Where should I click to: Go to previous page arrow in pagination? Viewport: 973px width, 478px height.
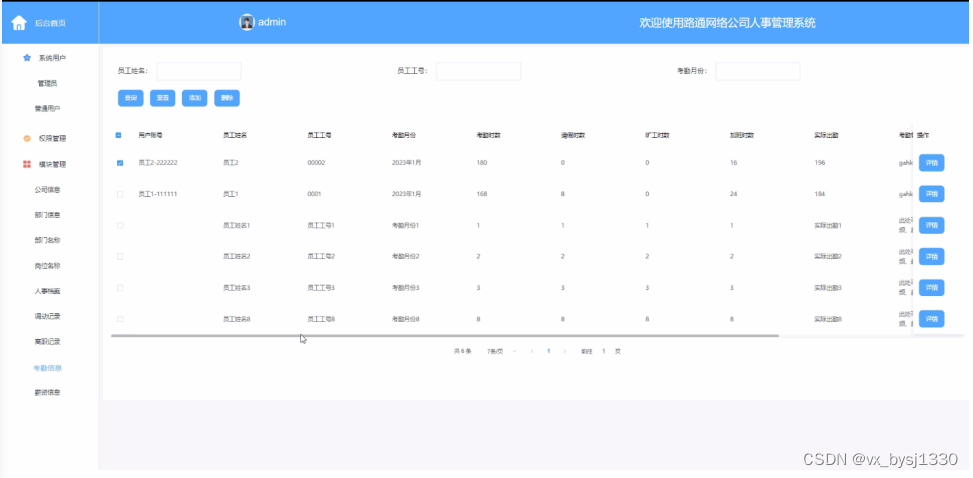pos(532,351)
